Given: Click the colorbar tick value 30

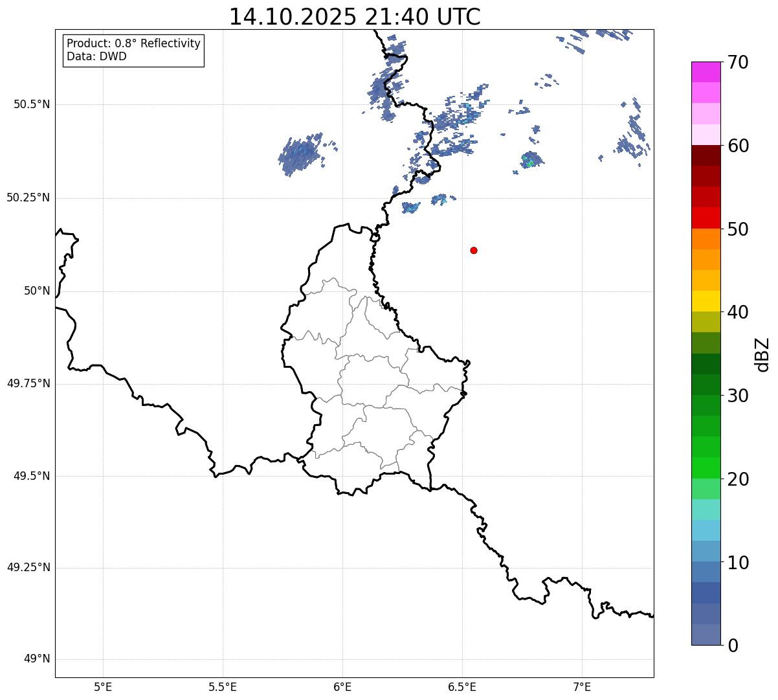Looking at the screenshot, I should point(738,396).
